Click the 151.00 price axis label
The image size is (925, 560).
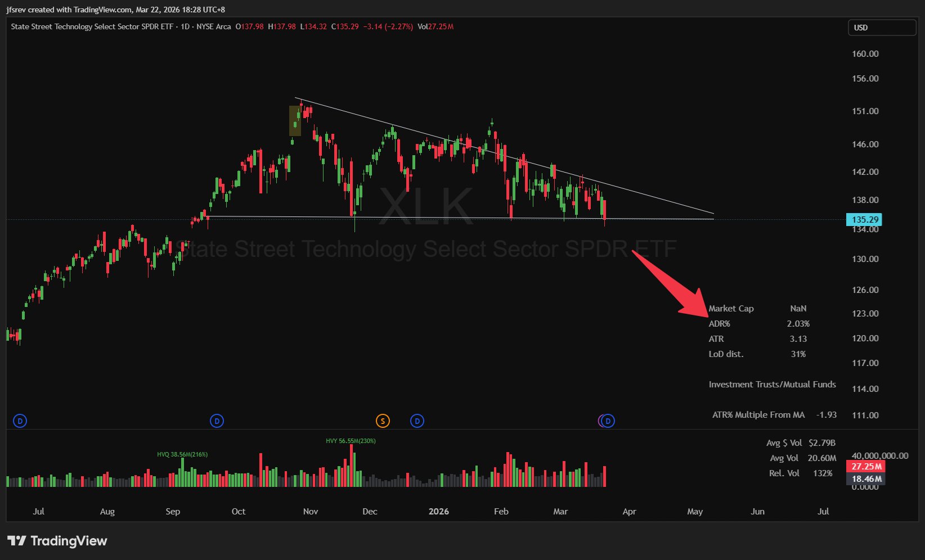(865, 111)
